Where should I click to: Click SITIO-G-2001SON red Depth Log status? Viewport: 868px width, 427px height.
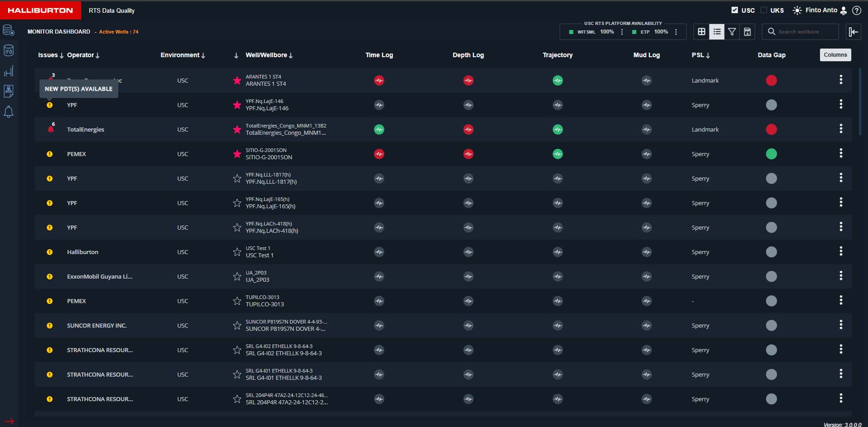[468, 154]
